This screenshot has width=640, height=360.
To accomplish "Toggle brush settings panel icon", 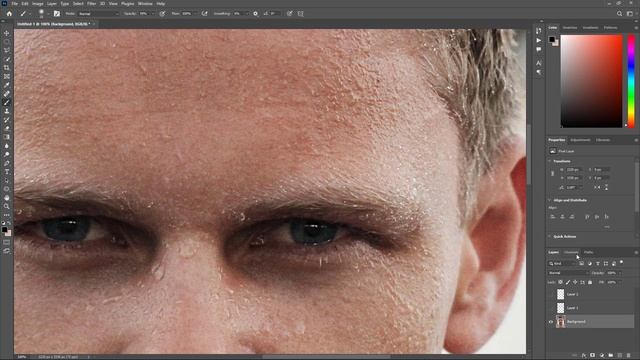I will click(x=57, y=13).
